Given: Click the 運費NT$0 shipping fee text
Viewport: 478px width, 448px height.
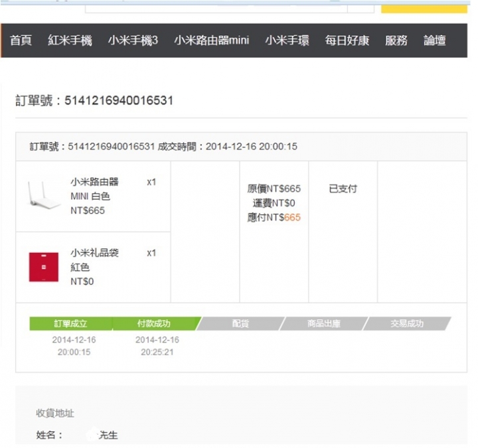Looking at the screenshot, I should click(x=274, y=203).
